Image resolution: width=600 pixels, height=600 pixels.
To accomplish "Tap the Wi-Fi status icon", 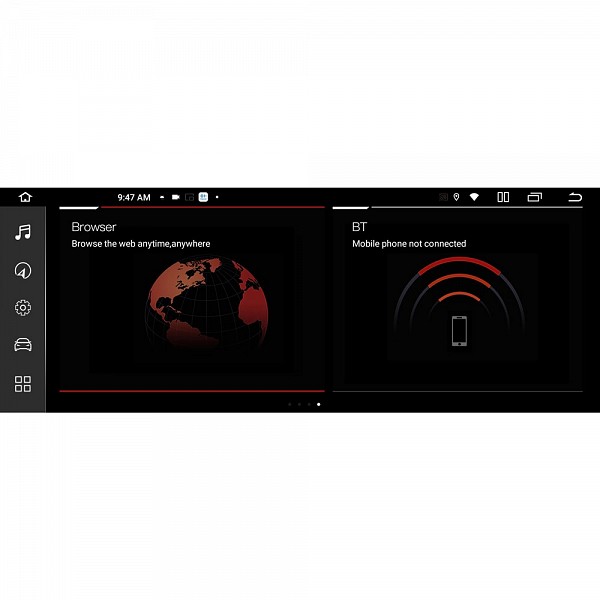I will 474,197.
